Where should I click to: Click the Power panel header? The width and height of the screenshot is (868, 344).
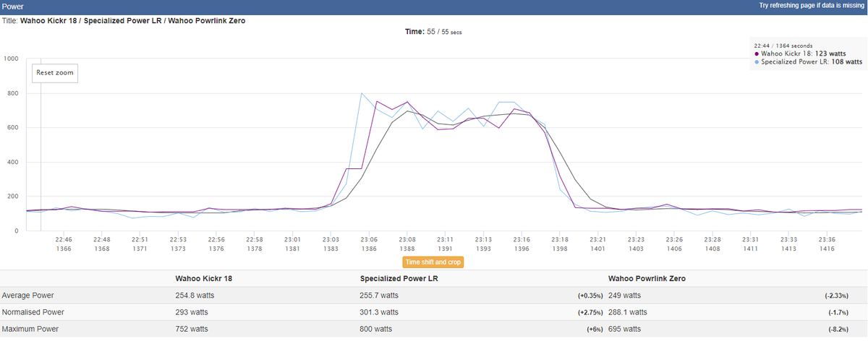[x=434, y=6]
